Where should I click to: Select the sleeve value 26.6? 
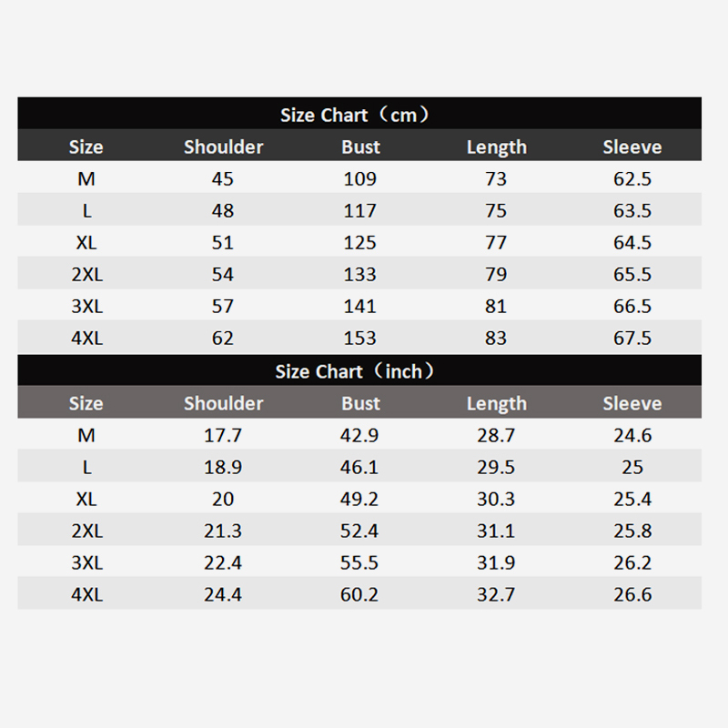tap(632, 595)
